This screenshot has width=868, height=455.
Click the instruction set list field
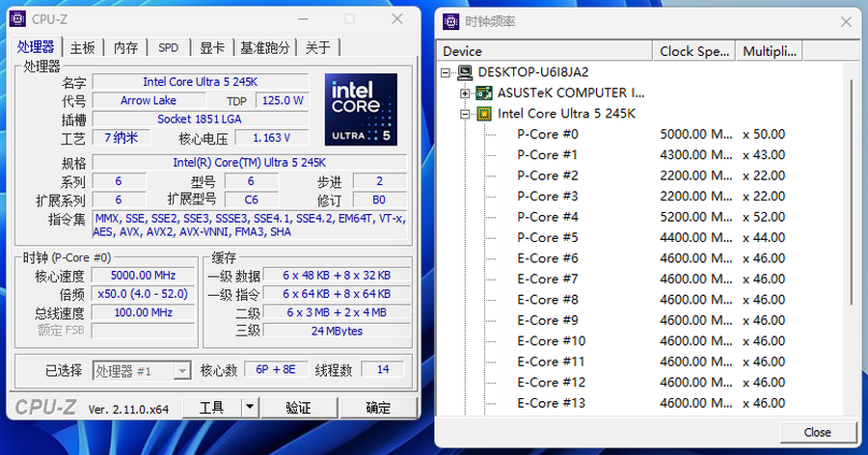click(250, 226)
